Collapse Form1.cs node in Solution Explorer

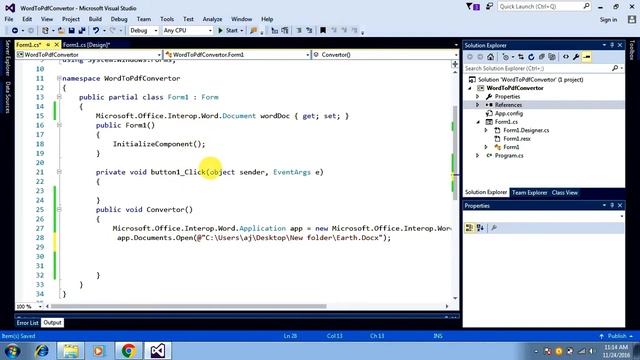478,122
